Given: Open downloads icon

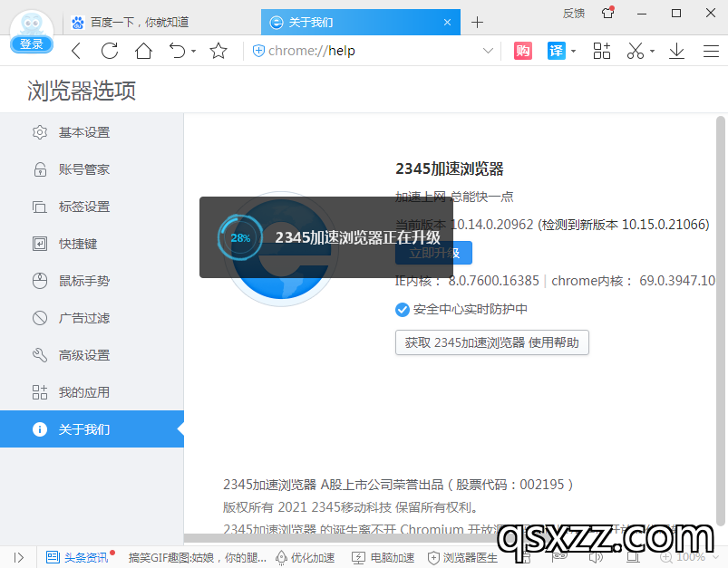Looking at the screenshot, I should pyautogui.click(x=676, y=51).
